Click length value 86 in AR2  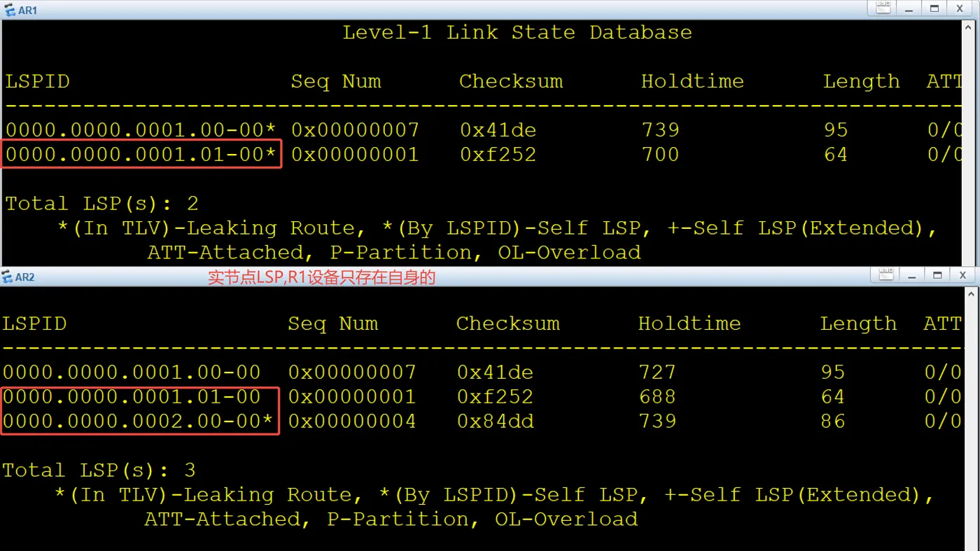(833, 421)
